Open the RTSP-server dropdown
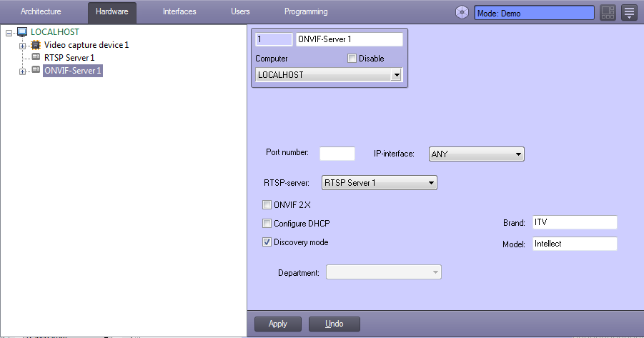 [x=379, y=183]
